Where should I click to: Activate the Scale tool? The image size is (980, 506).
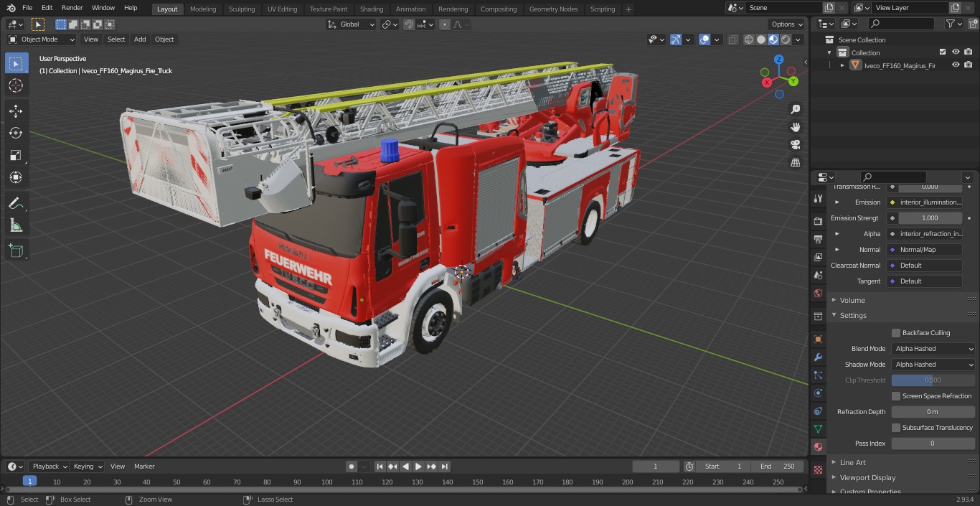click(x=16, y=155)
